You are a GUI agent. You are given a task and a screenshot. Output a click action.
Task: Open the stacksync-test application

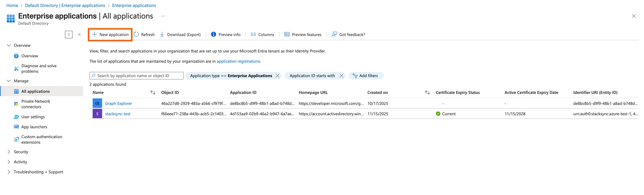(x=118, y=114)
